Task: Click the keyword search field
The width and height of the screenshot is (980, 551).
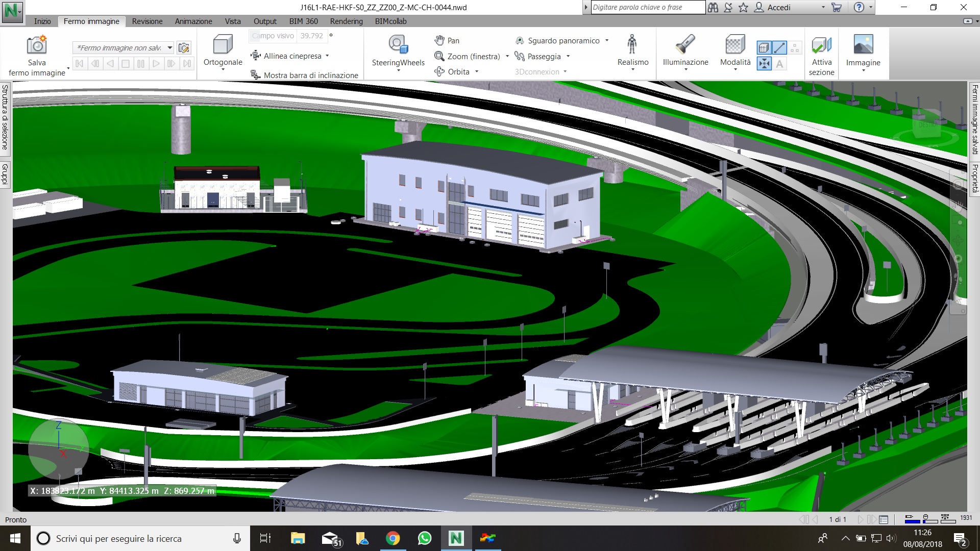Action: [647, 7]
